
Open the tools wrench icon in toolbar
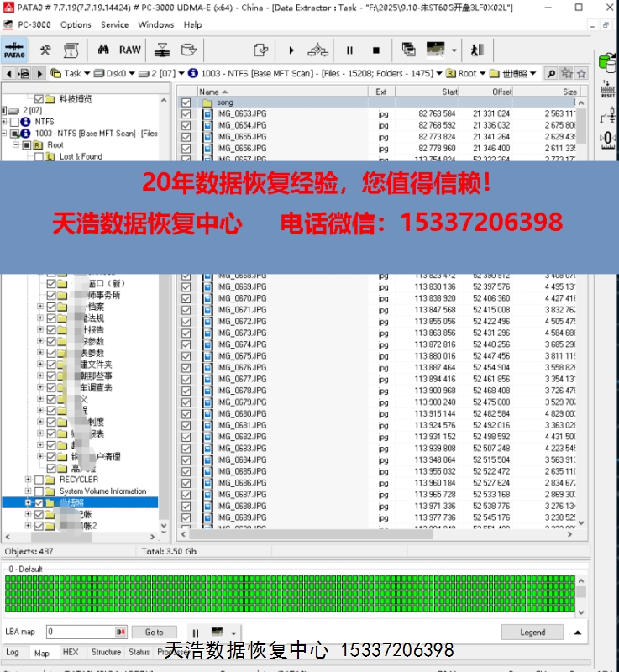[x=45, y=50]
